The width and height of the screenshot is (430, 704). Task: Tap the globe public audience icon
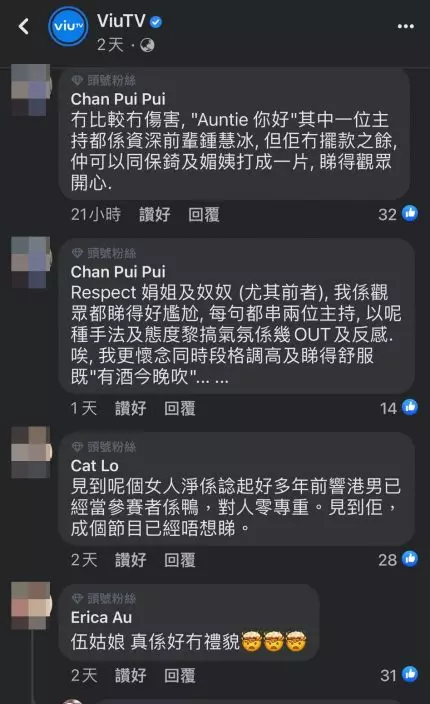click(x=147, y=45)
